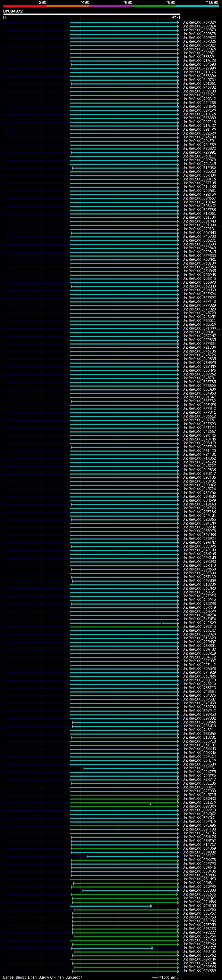Select the UniRef100_Q2PEV0 label

pos(199,110)
